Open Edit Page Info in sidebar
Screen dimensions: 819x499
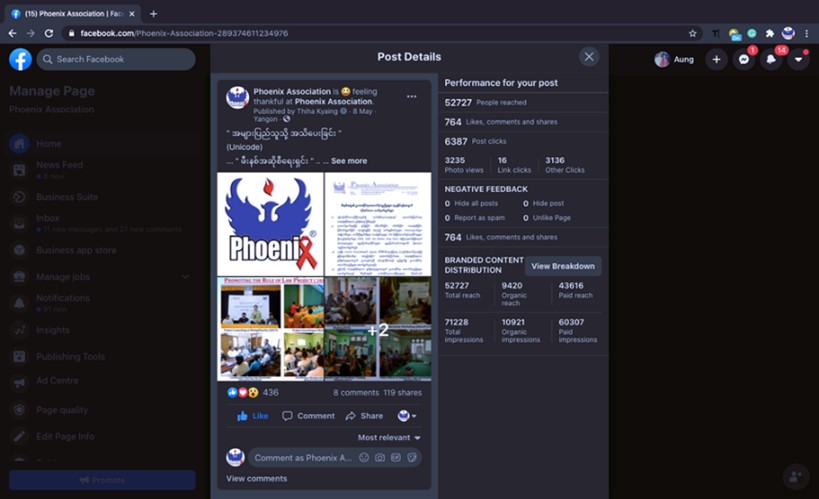(x=104, y=436)
